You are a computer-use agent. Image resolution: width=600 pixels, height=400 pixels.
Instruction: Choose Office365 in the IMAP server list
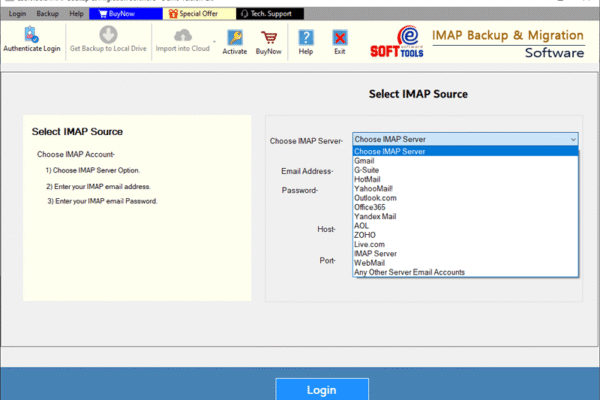pyautogui.click(x=371, y=207)
